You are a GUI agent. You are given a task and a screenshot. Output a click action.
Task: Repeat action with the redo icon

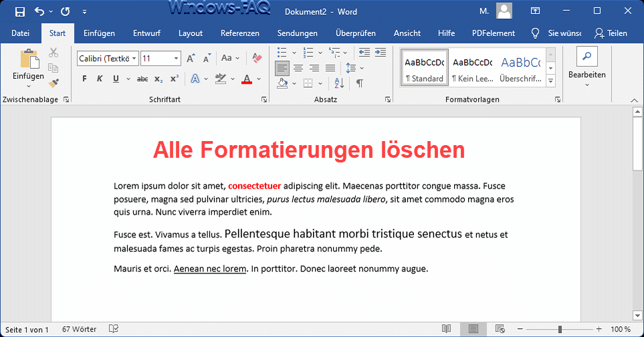point(65,11)
